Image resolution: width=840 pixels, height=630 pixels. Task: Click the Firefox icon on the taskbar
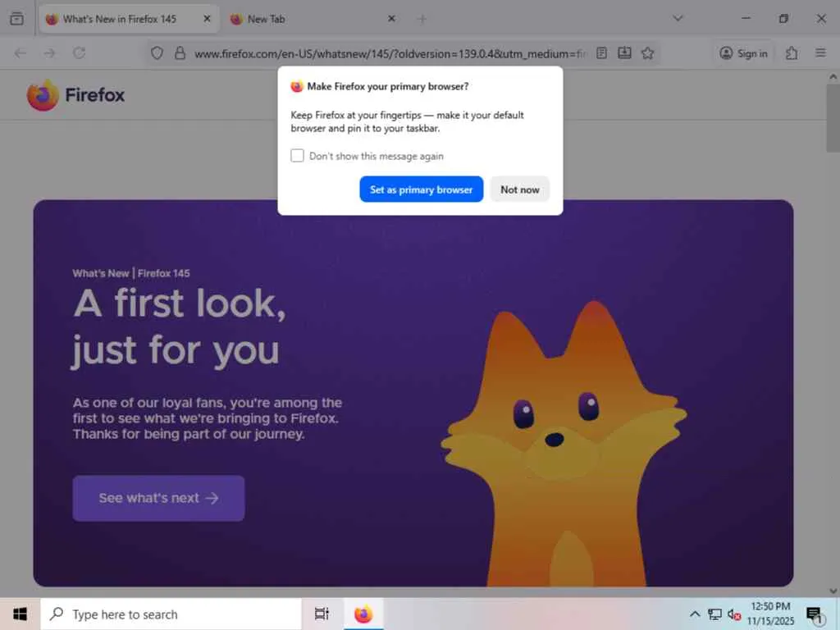point(363,614)
